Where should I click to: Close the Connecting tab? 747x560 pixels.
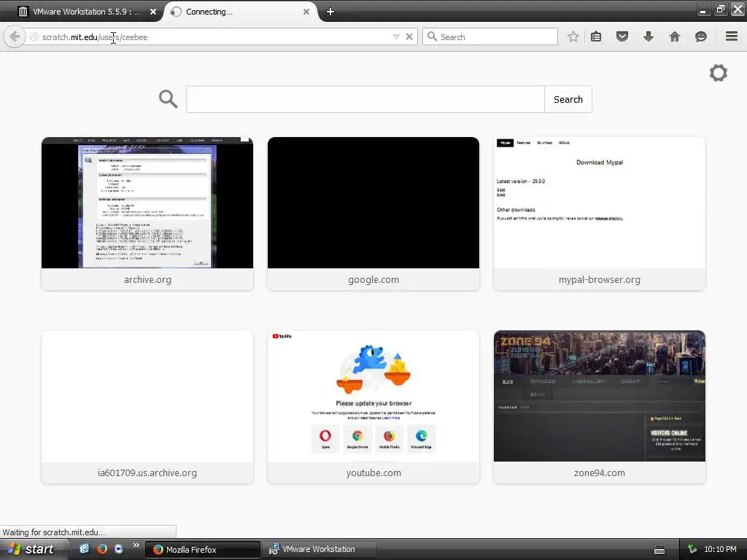click(306, 12)
